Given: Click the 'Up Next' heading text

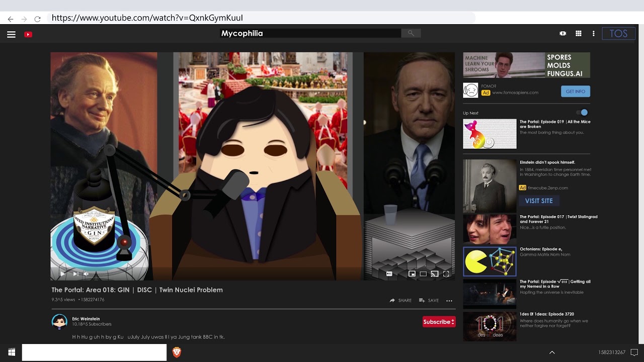Looking at the screenshot, I should (x=470, y=113).
